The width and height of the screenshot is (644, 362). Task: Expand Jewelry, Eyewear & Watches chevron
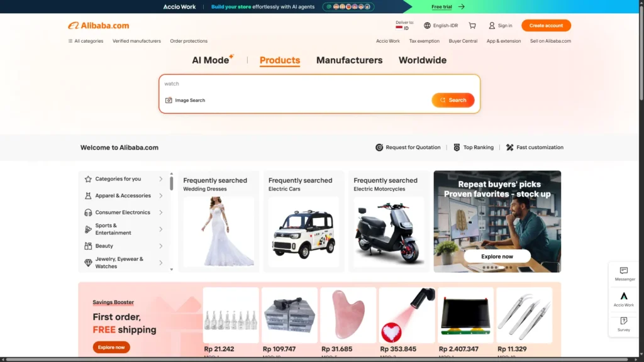pos(161,263)
